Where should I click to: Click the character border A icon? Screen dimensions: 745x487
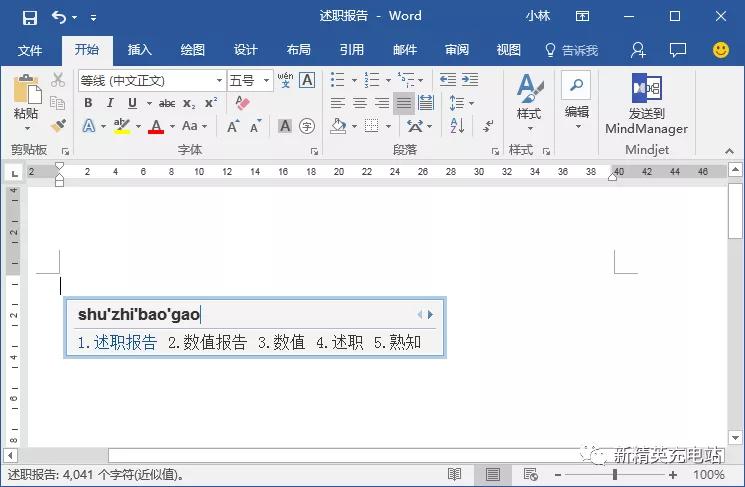307,80
